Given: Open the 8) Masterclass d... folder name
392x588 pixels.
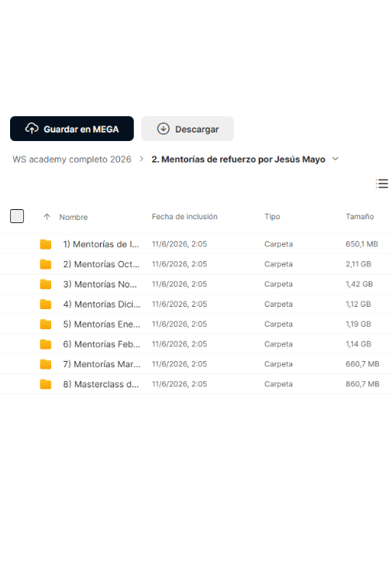Looking at the screenshot, I should (x=101, y=384).
